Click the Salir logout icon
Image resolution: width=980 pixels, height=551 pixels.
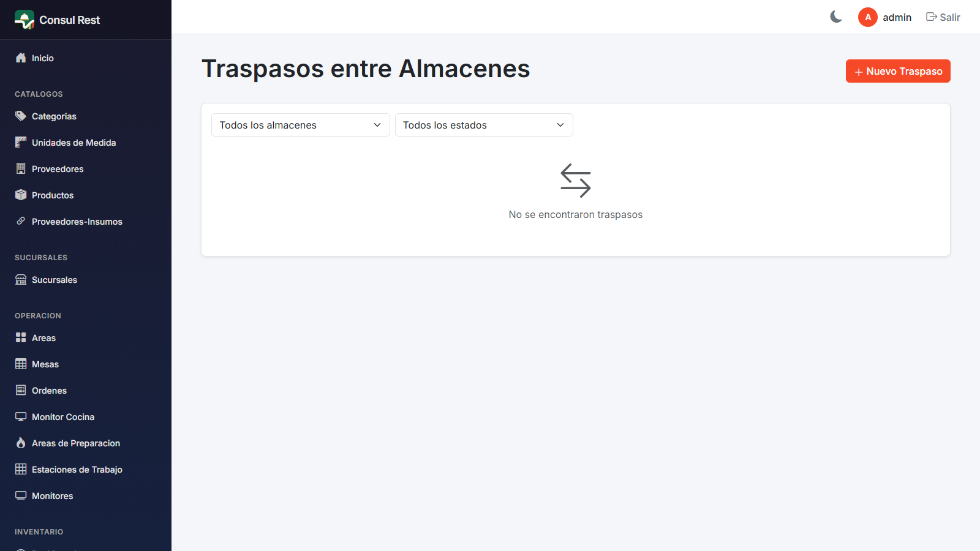pyautogui.click(x=932, y=17)
